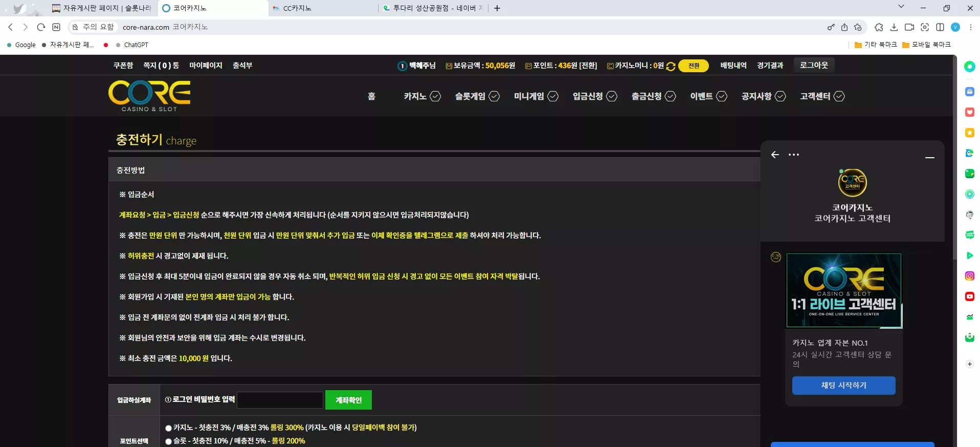
Task: Open the tab search dropdown arrow
Action: (x=901, y=7)
